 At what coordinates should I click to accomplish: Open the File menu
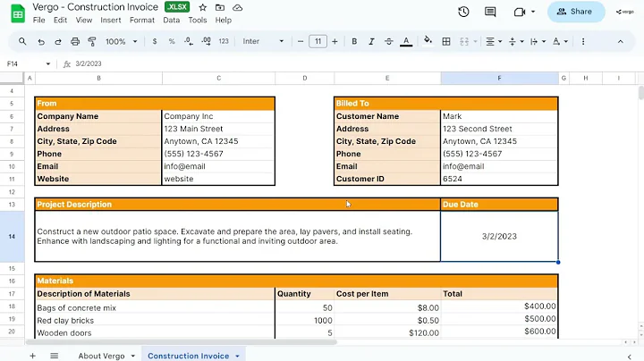pyautogui.click(x=39, y=20)
